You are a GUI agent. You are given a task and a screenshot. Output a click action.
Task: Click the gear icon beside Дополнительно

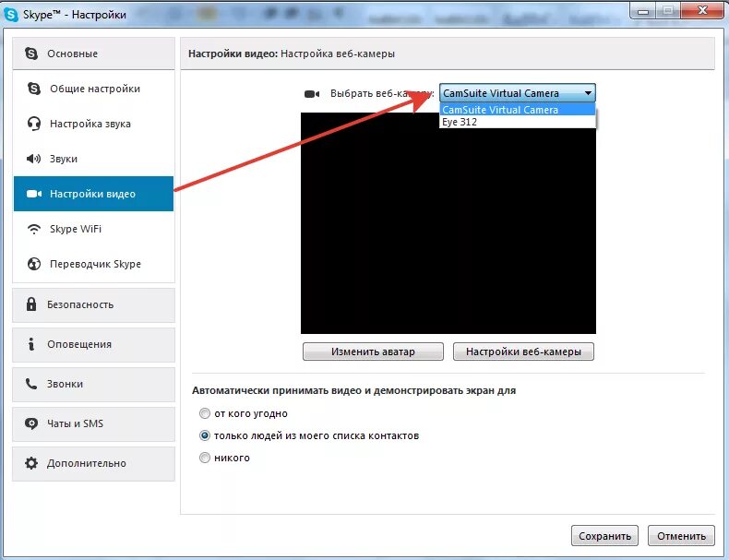click(x=31, y=463)
